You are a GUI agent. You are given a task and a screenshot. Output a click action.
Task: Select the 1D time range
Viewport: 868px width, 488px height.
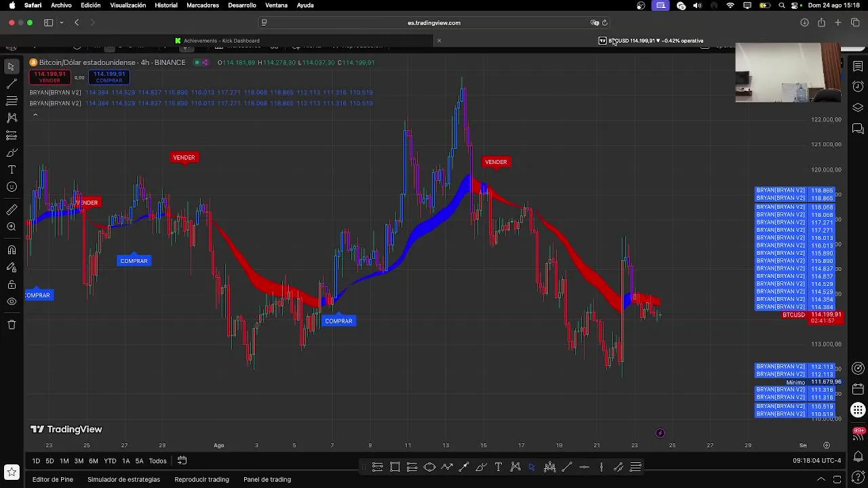36,461
